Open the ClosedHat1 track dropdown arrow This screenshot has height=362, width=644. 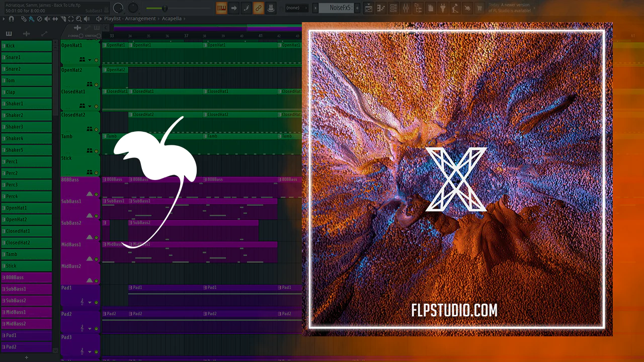(90, 107)
